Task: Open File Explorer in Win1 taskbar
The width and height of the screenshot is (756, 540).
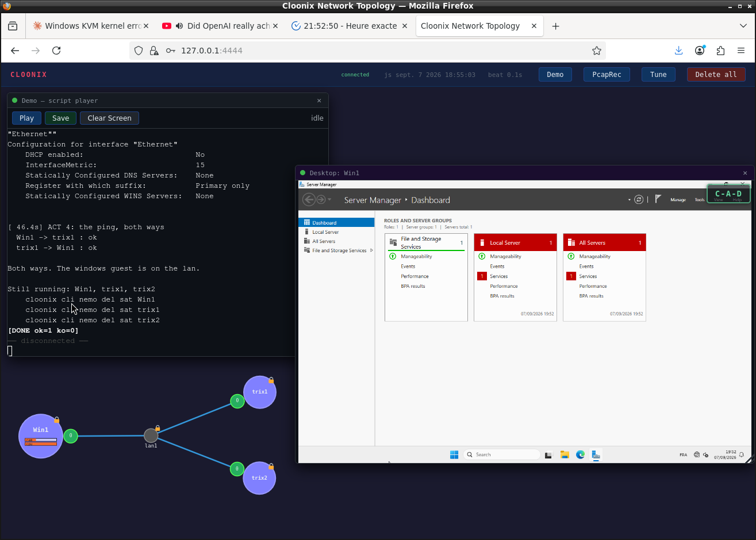Action: click(x=565, y=454)
